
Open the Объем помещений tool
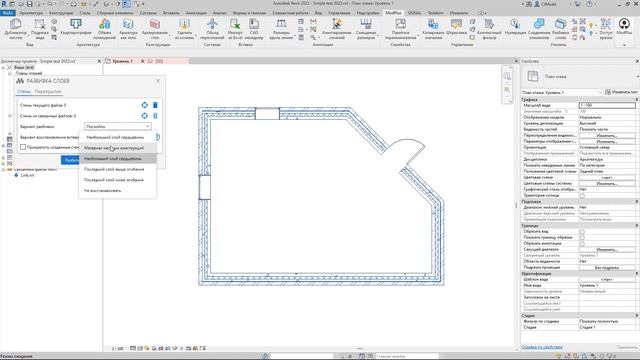pos(104,29)
